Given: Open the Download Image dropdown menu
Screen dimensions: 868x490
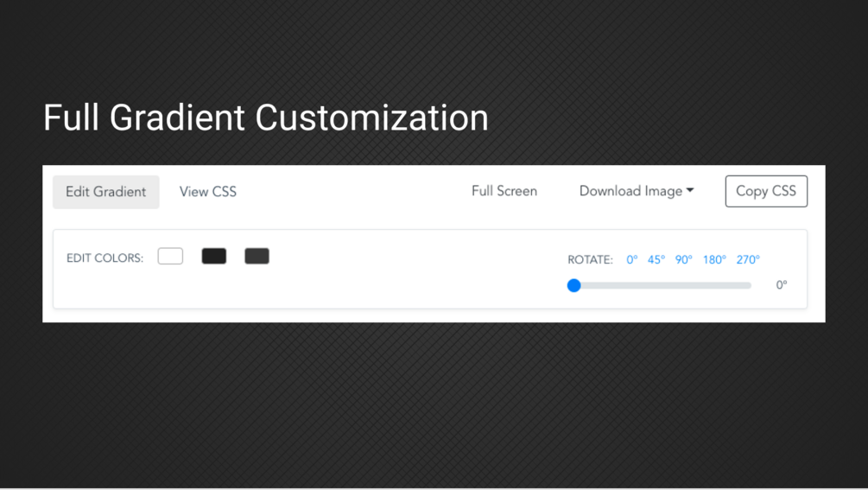Looking at the screenshot, I should point(630,191).
